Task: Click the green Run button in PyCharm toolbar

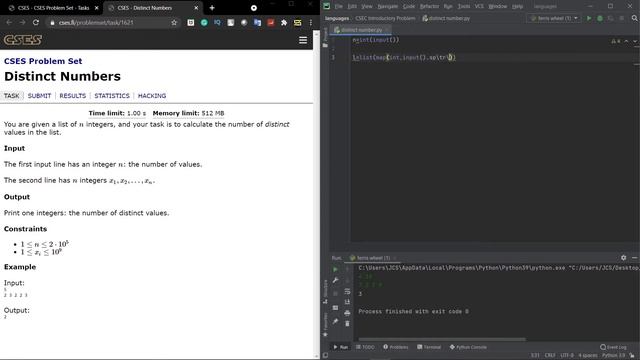Action: pos(589,18)
